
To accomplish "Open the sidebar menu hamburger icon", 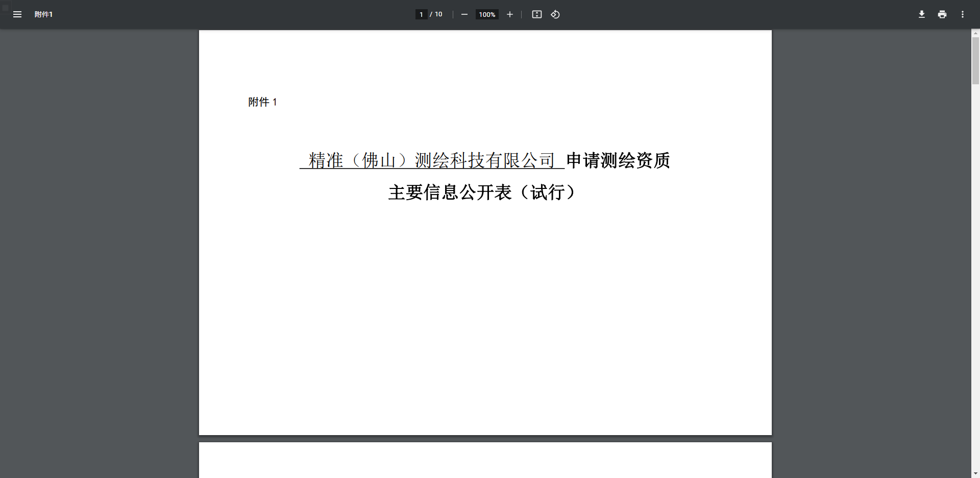I will click(x=17, y=14).
